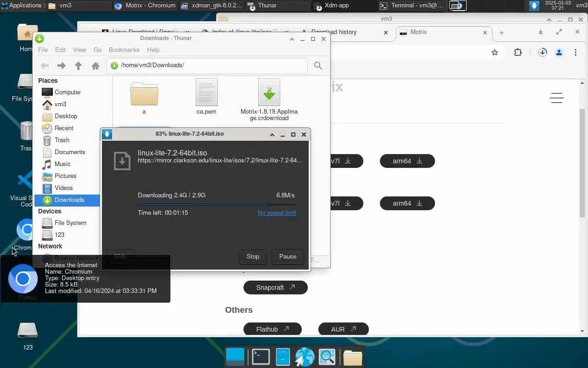Stop the linux-lite ISO download

(253, 257)
